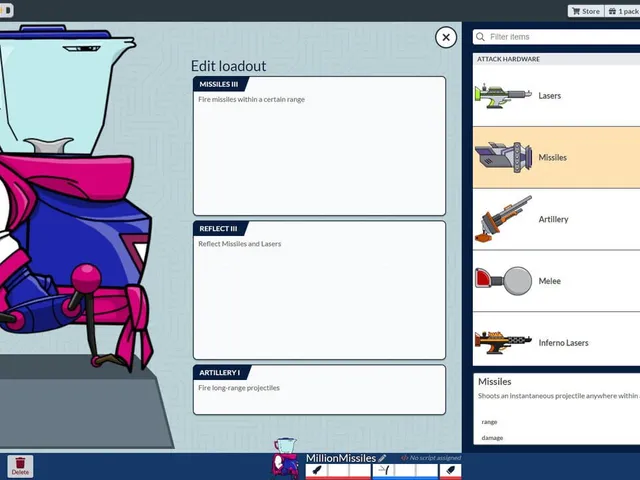This screenshot has height=480, width=640.
Task: Close the Edit loadout panel
Action: 446,38
